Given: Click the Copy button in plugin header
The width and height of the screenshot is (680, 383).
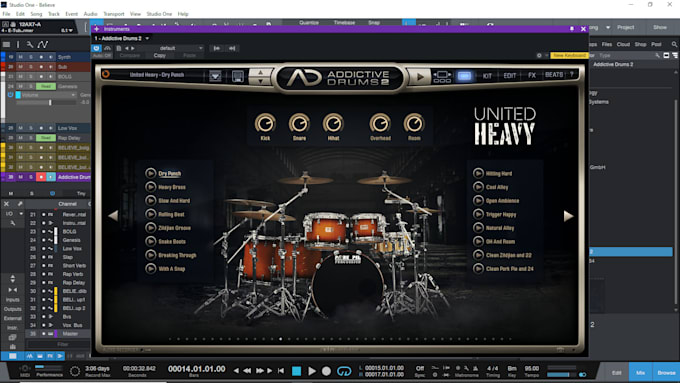Looking at the screenshot, I should coord(160,56).
